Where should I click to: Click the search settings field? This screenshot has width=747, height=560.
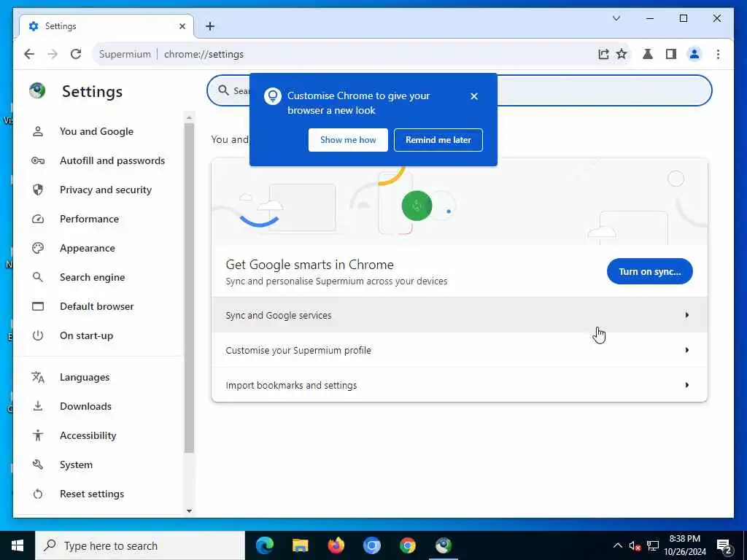[460, 90]
